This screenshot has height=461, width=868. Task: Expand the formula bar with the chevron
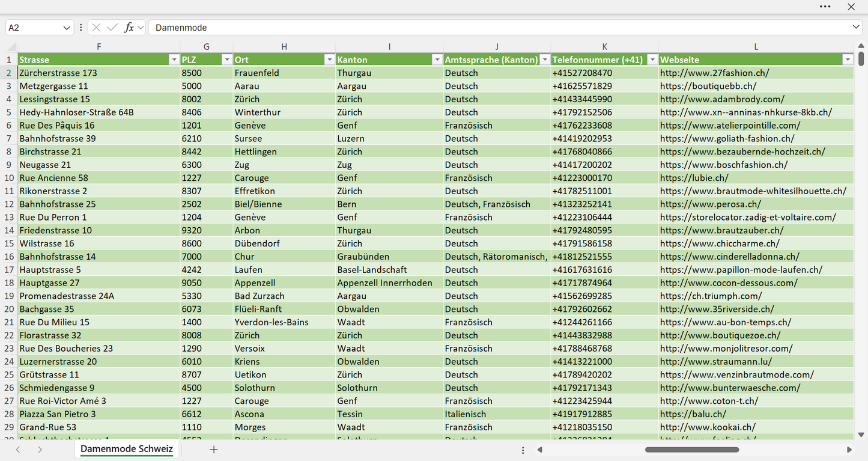[856, 28]
